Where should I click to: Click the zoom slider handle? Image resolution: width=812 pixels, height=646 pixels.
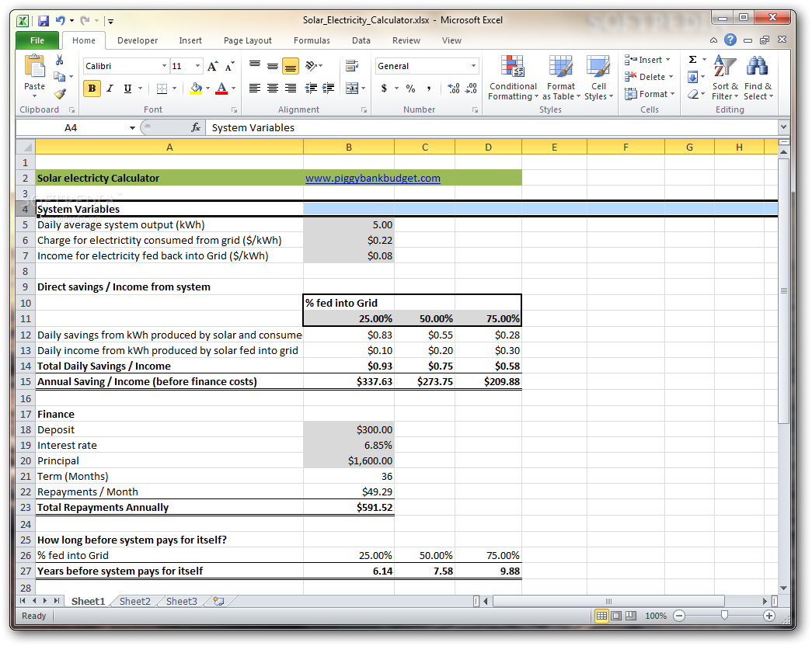coord(724,615)
